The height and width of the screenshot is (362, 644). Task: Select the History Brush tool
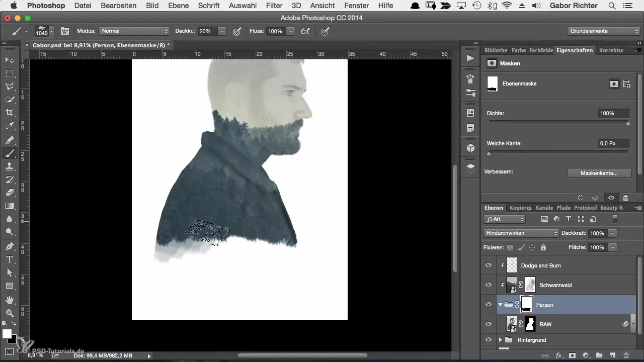click(9, 179)
